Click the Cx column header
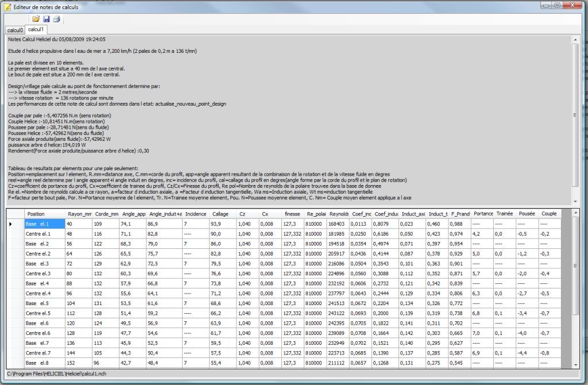 coord(270,214)
